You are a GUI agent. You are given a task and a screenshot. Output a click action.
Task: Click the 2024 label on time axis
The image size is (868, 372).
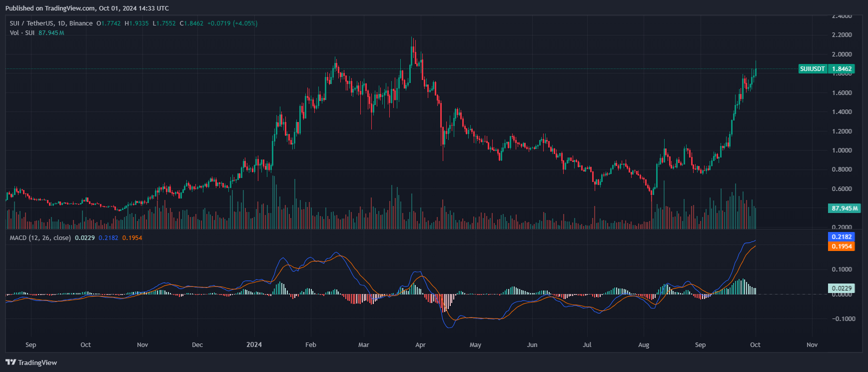click(x=254, y=344)
